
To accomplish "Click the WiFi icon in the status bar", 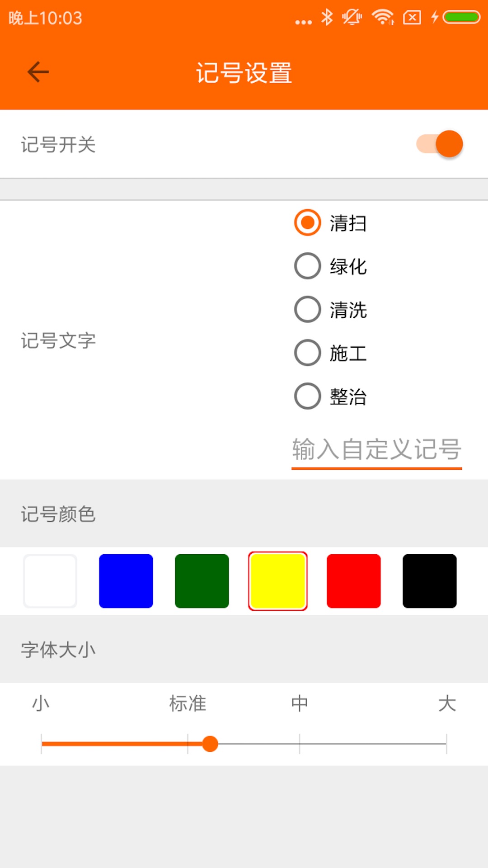I will (x=381, y=17).
